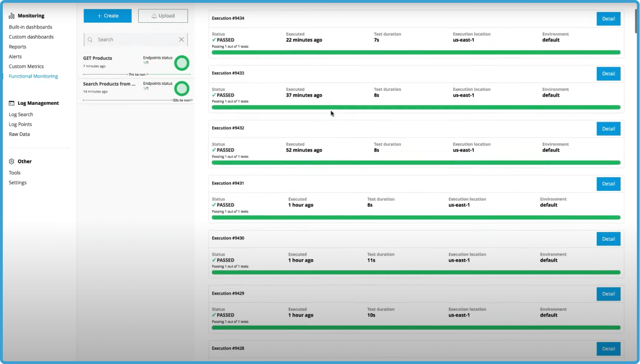Click the magnifier icon in search box
Image resolution: width=640 pixels, height=364 pixels.
(90, 39)
